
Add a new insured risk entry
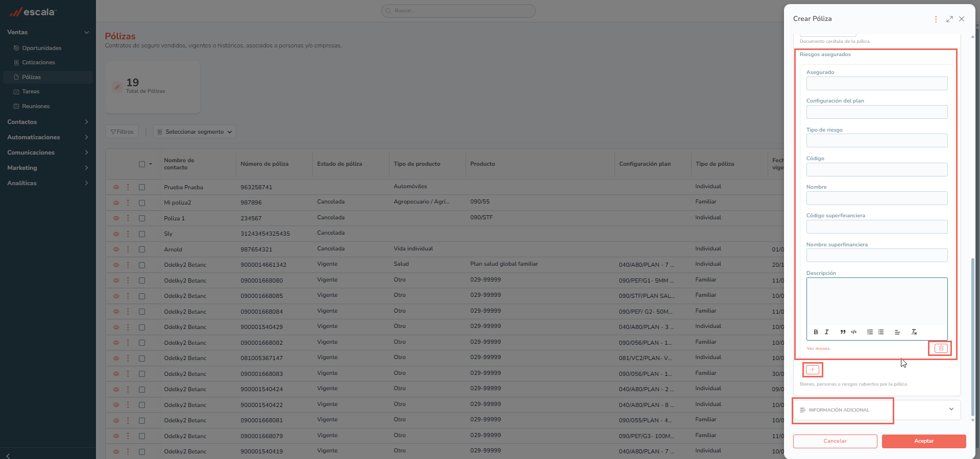[812, 370]
